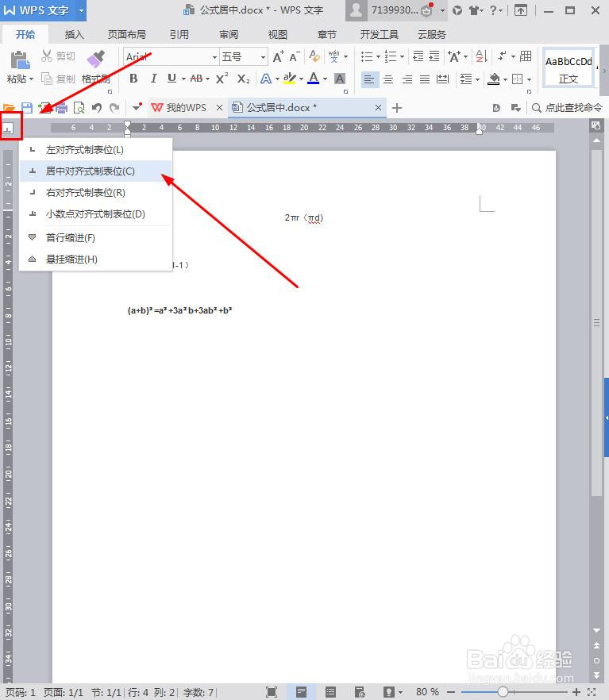Toggle align left paragraph button
Screen dimensions: 609x700
click(369, 79)
